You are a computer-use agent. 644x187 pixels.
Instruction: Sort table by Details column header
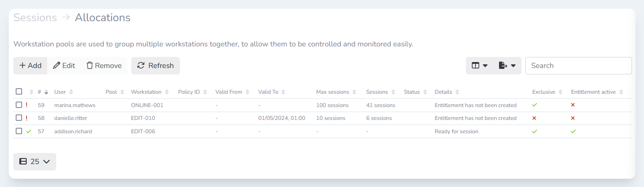pos(443,92)
